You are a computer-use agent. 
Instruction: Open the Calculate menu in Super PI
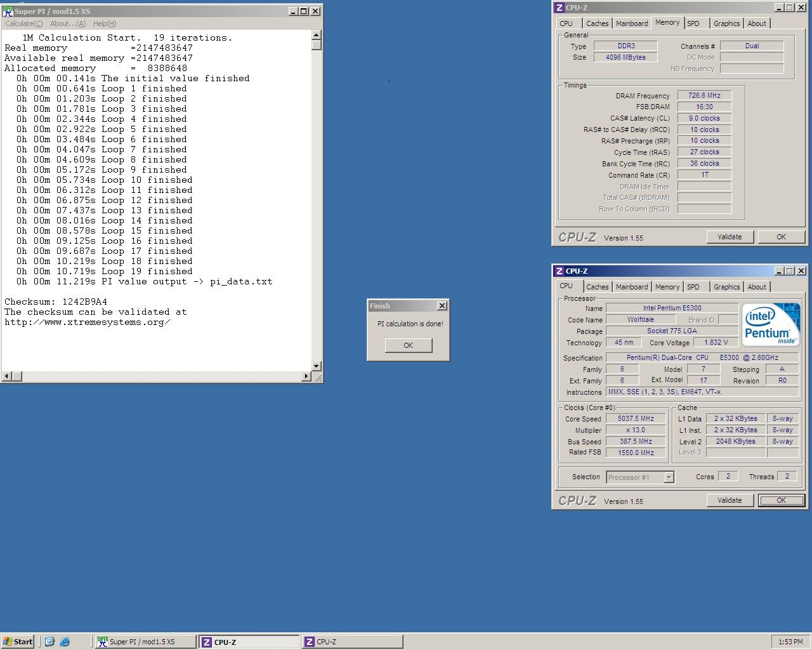(24, 23)
